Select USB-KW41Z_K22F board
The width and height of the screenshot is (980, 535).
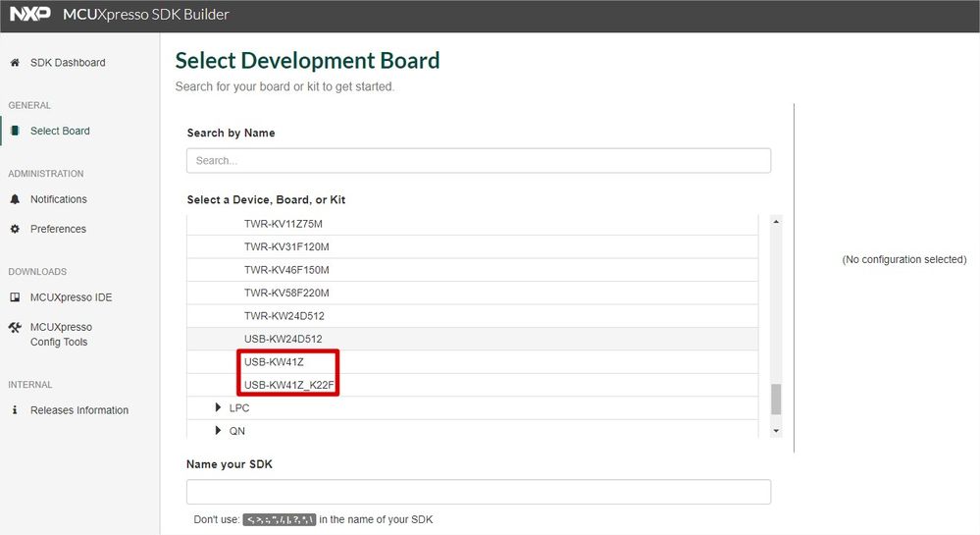tap(473, 385)
